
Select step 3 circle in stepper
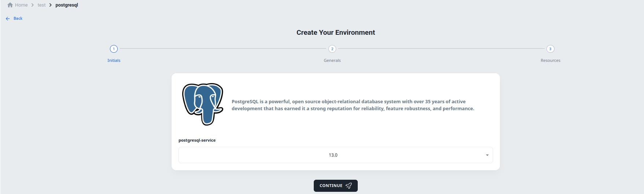[550, 49]
